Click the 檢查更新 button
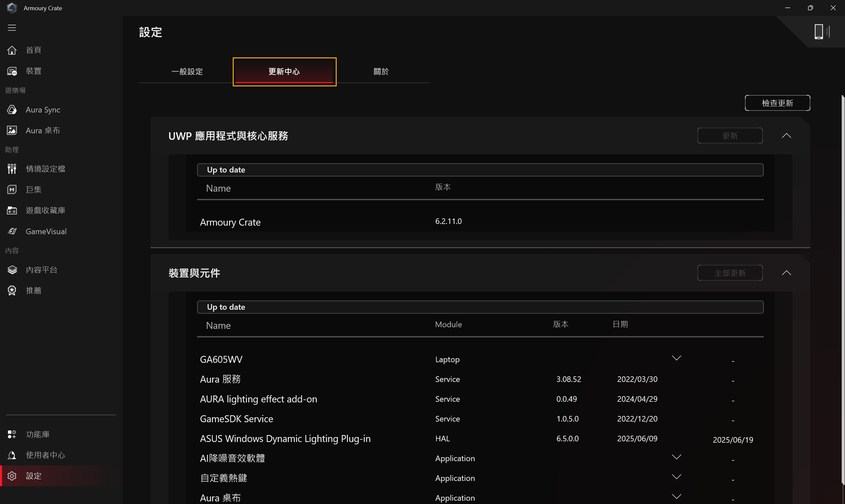Viewport: 845px width, 504px height. pos(777,103)
